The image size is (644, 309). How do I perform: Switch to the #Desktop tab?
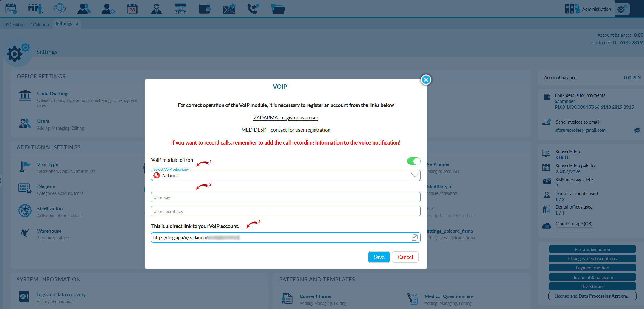[15, 24]
